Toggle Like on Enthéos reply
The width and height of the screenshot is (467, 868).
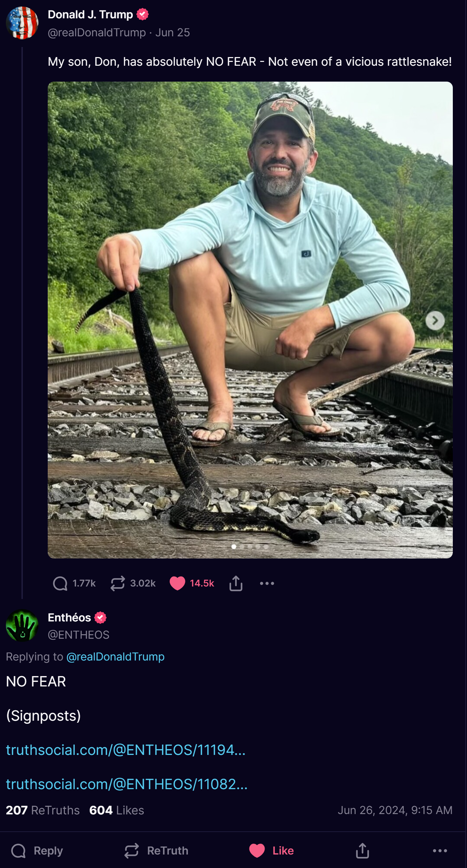(272, 850)
